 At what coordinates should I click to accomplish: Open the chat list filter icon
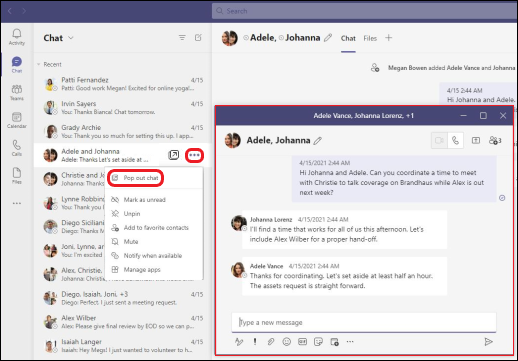(x=182, y=37)
